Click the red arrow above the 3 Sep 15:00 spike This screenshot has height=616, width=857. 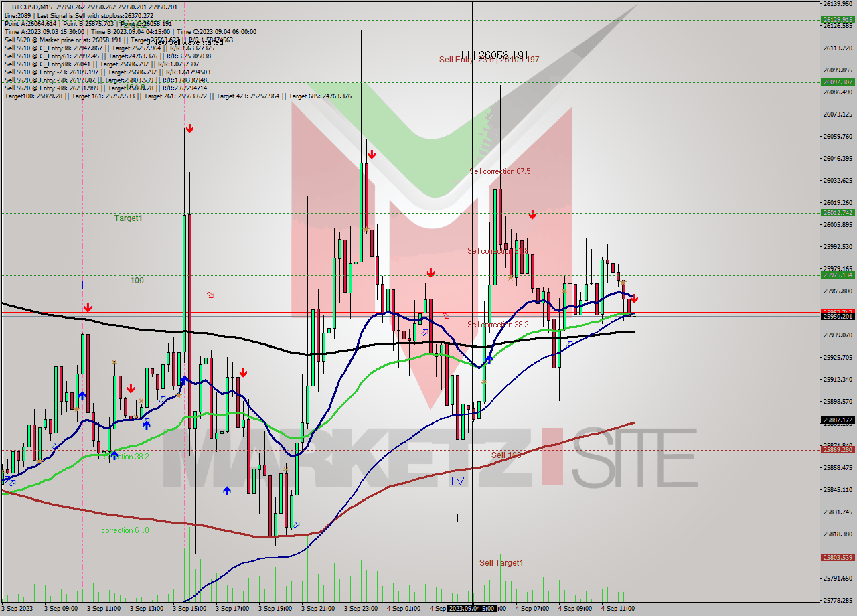[x=190, y=128]
